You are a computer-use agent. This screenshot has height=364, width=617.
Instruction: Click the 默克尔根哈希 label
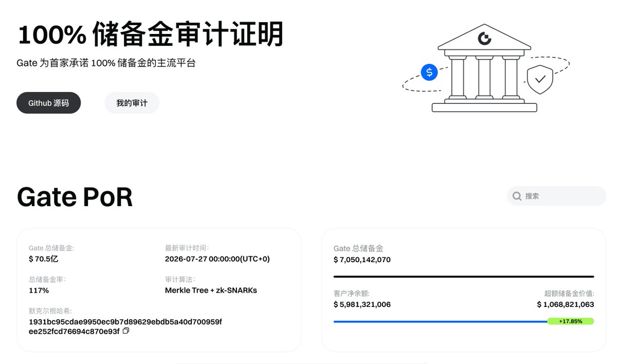pyautogui.click(x=50, y=311)
